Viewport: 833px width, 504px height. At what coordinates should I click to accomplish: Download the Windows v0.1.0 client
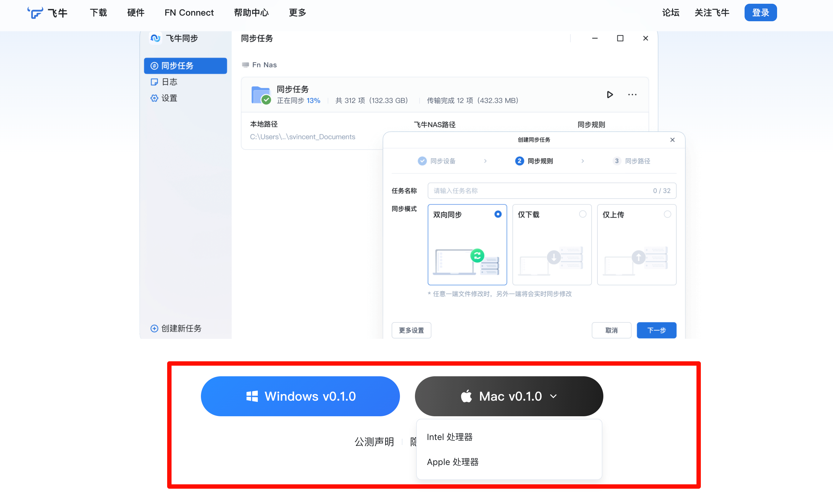[x=300, y=396]
